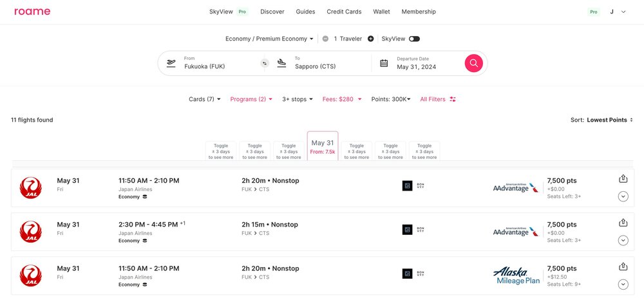Toggle the SkyView switch on
This screenshot has height=298, width=644.
point(414,39)
